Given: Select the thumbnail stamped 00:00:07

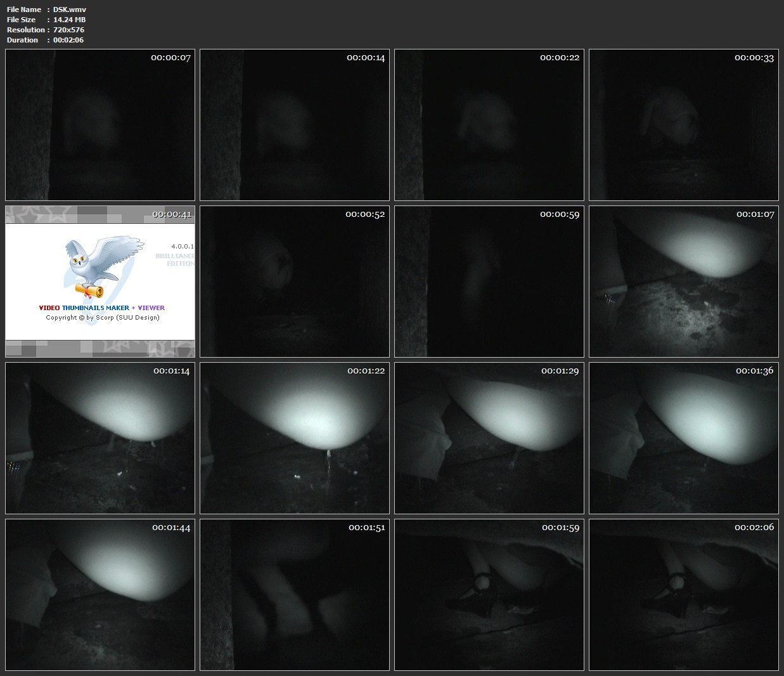Looking at the screenshot, I should pos(100,125).
